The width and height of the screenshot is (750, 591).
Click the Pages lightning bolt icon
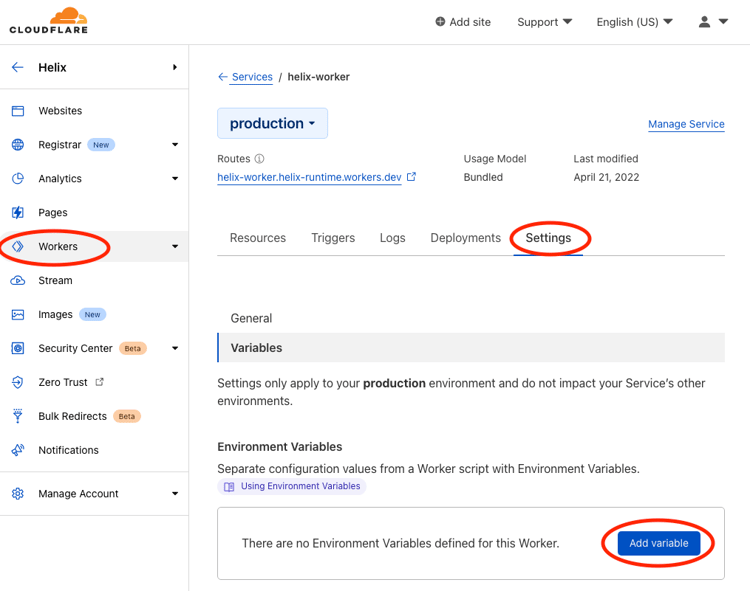click(18, 212)
